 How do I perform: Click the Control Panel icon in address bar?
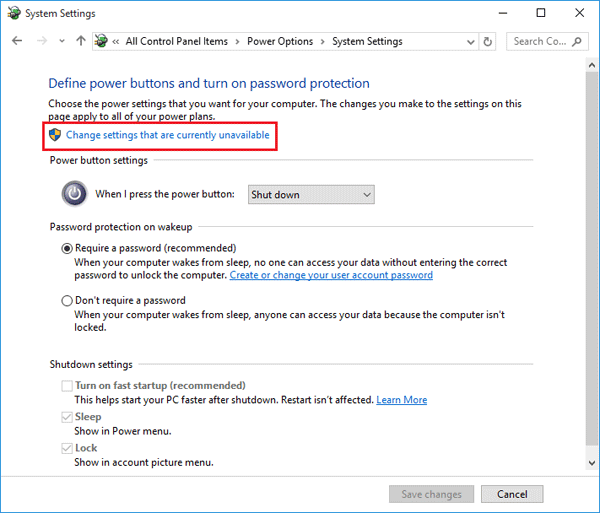101,42
